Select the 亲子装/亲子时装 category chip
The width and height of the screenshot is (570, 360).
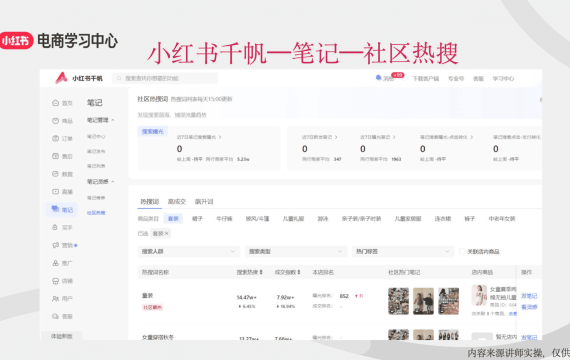point(361,219)
